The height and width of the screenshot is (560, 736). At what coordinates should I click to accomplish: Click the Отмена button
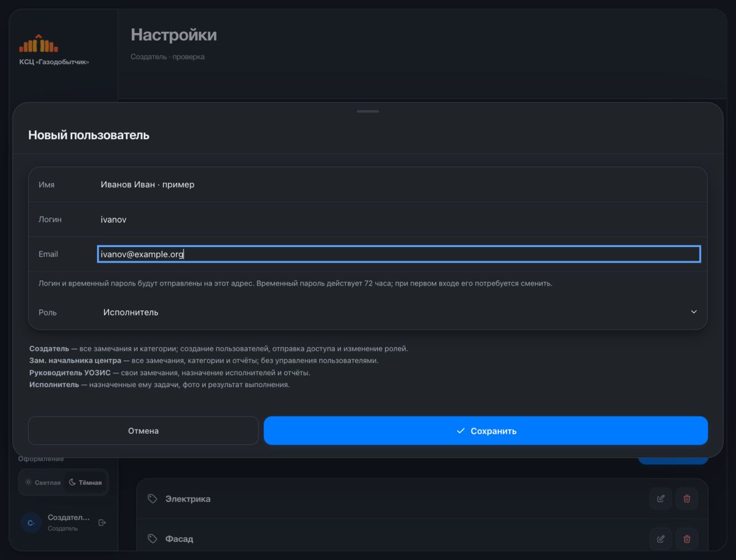pyautogui.click(x=143, y=431)
